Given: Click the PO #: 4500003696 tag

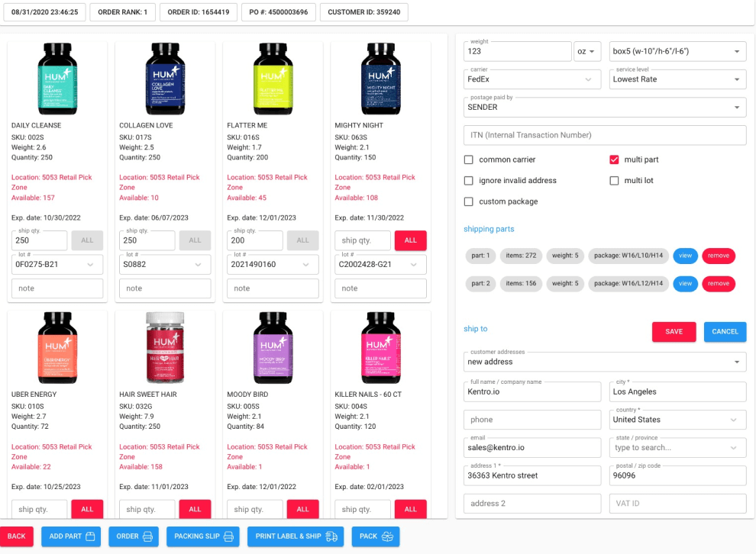Looking at the screenshot, I should click(x=278, y=12).
